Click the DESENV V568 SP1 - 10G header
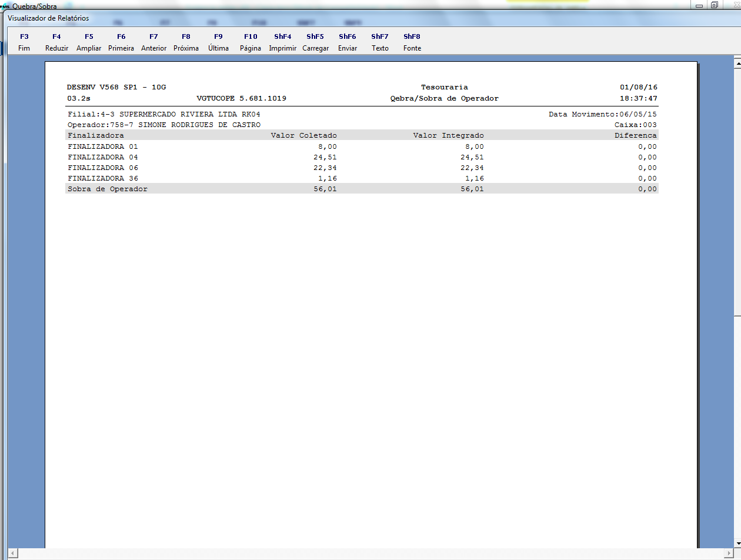This screenshot has height=560, width=741. click(x=116, y=87)
